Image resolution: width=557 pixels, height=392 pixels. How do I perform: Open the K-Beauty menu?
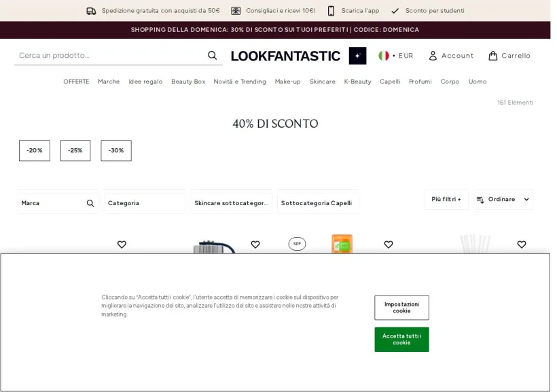click(x=358, y=82)
